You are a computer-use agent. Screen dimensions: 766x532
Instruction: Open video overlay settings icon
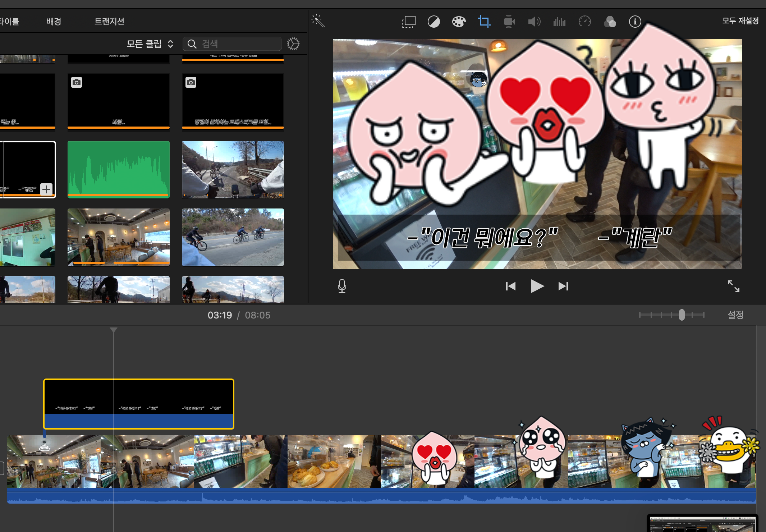(x=408, y=22)
